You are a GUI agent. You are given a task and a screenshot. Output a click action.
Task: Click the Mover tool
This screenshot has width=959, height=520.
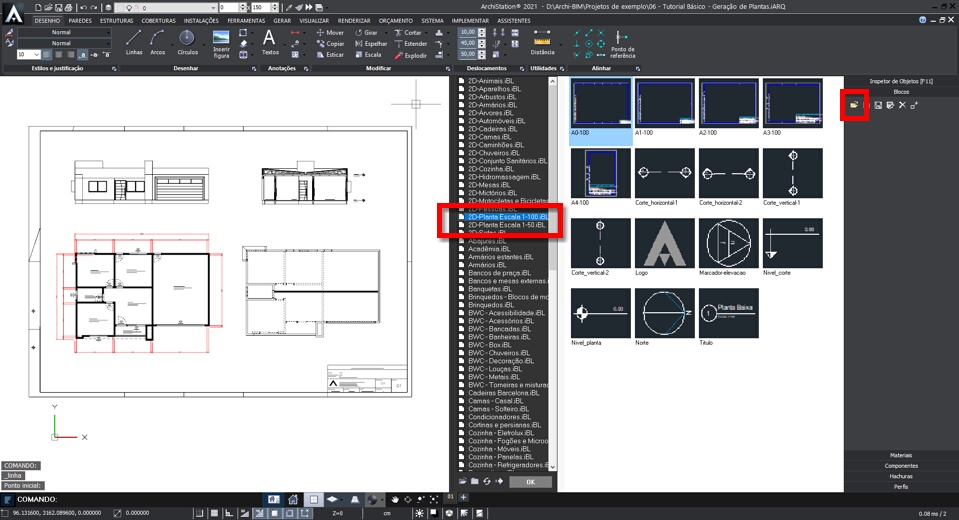(x=330, y=32)
